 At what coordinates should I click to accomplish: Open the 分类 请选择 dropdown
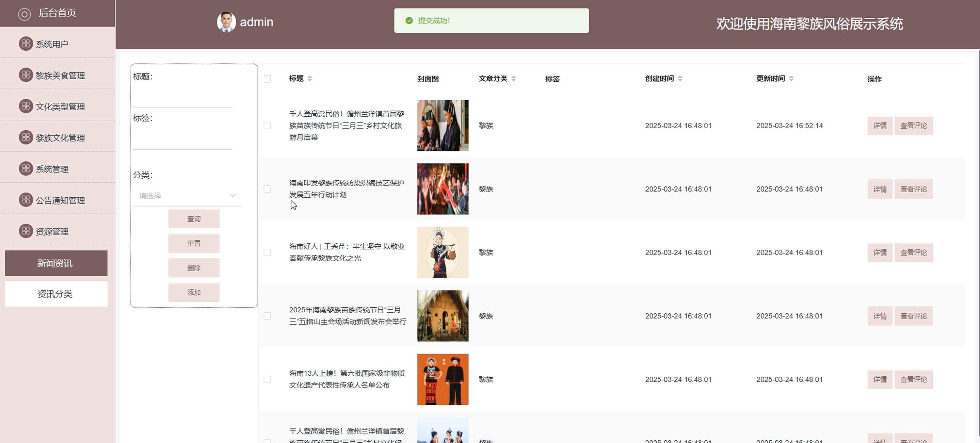click(x=187, y=195)
